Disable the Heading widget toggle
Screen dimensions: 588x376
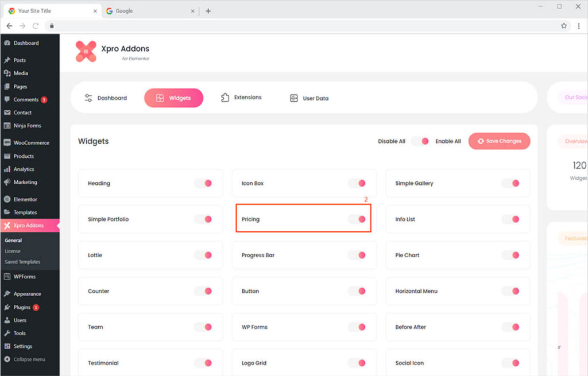pyautogui.click(x=203, y=183)
